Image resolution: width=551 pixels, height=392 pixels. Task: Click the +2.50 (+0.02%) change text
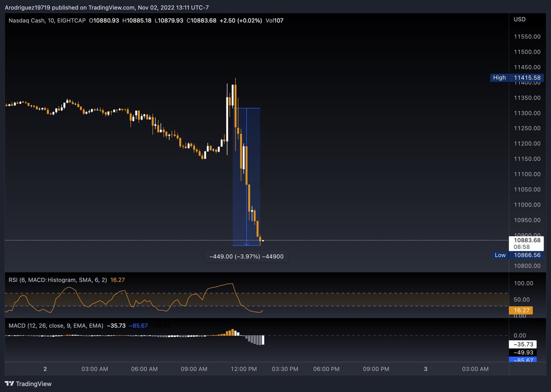(241, 21)
